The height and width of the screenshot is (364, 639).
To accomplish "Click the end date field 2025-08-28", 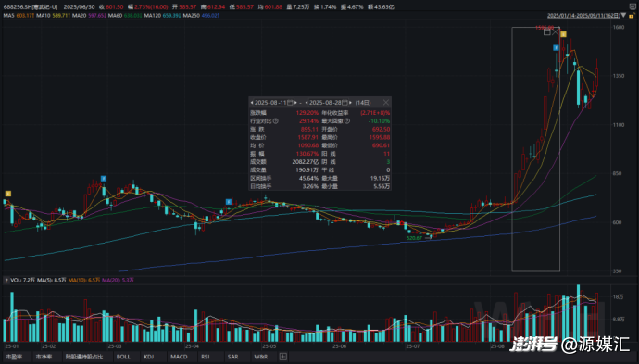I will click(x=326, y=103).
